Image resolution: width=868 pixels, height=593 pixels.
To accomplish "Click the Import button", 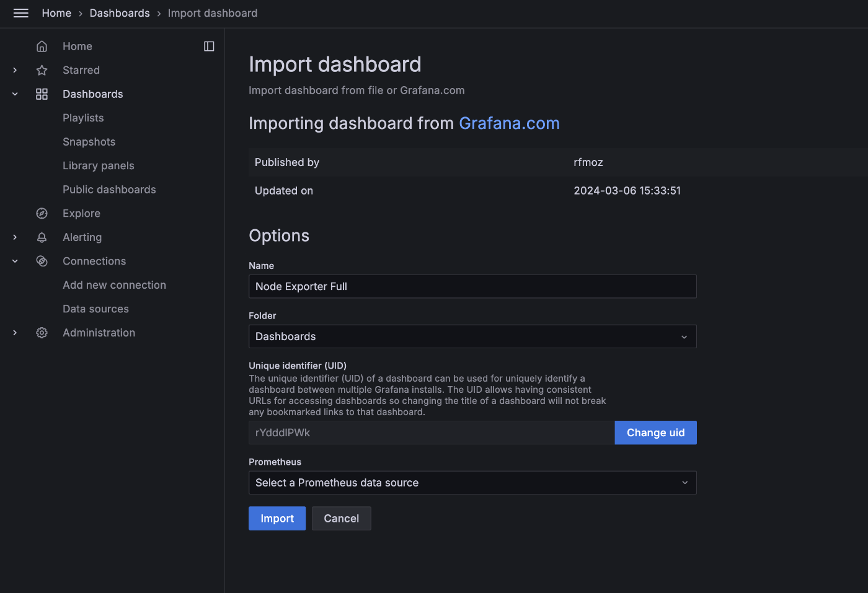I will pyautogui.click(x=277, y=519).
